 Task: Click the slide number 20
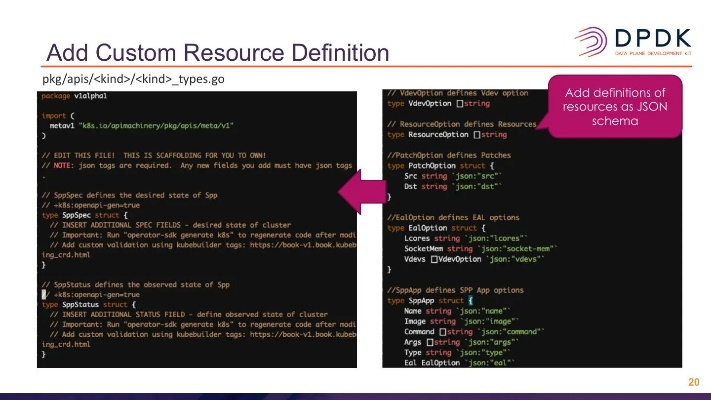click(x=693, y=382)
